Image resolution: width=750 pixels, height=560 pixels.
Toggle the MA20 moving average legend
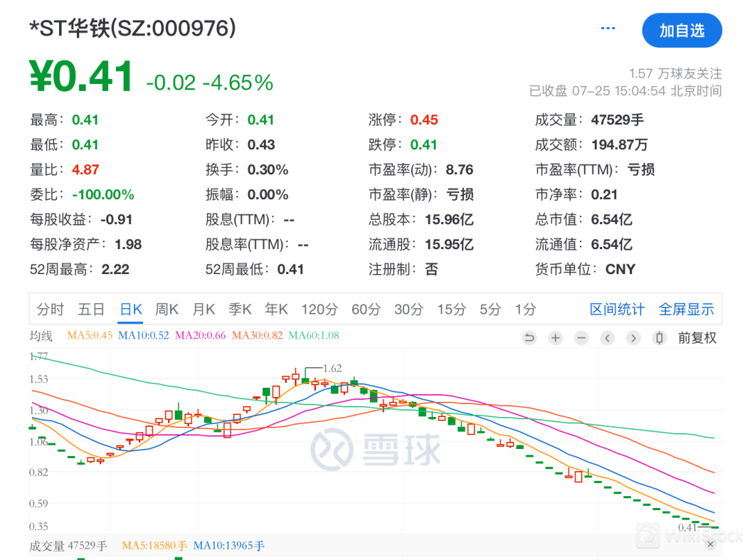coord(200,336)
